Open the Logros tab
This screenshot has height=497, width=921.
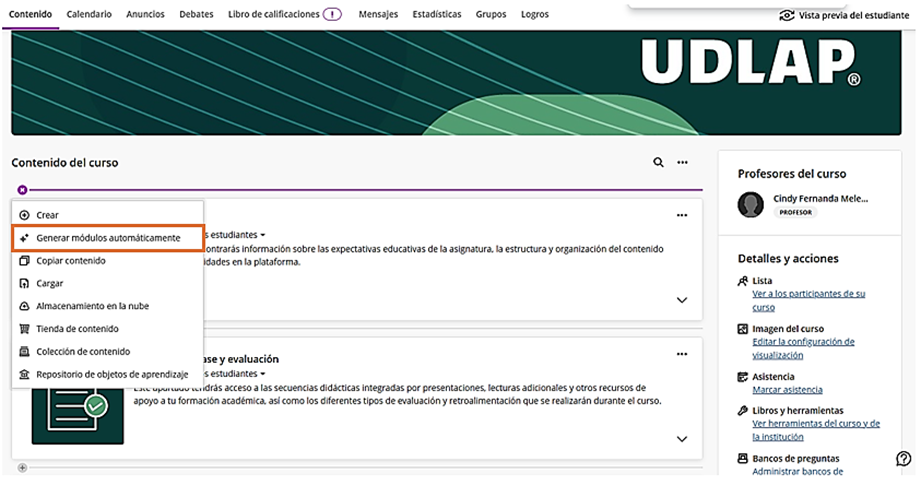click(x=535, y=14)
